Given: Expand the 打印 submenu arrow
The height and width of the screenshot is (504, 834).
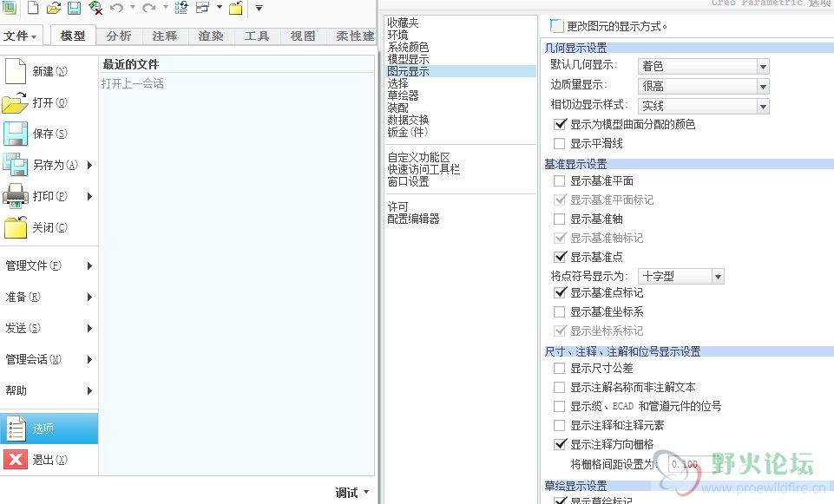Looking at the screenshot, I should 89,196.
